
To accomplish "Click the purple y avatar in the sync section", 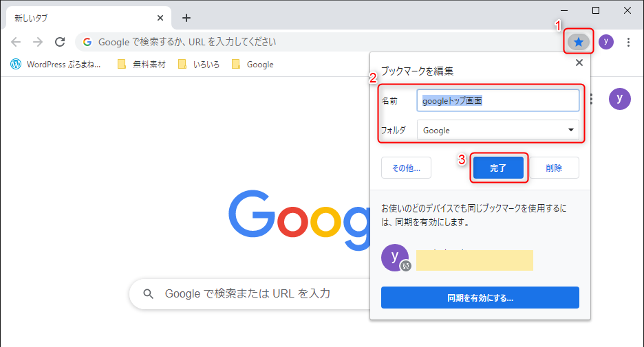I will 395,258.
